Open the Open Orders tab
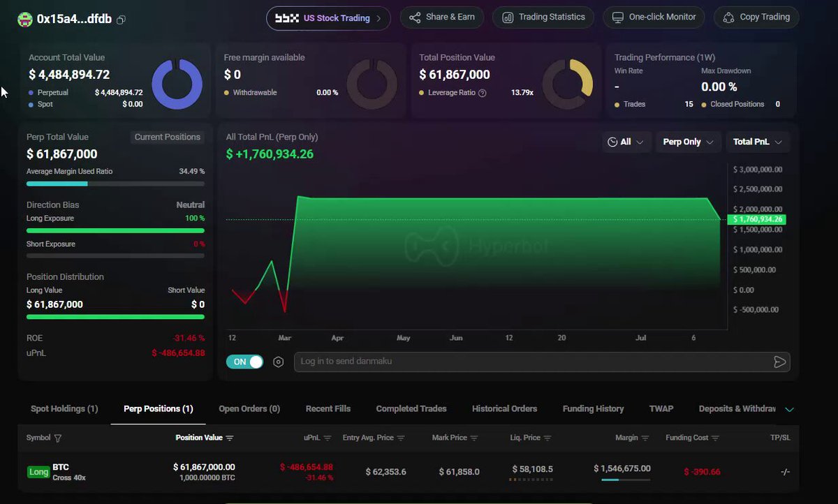 click(249, 409)
